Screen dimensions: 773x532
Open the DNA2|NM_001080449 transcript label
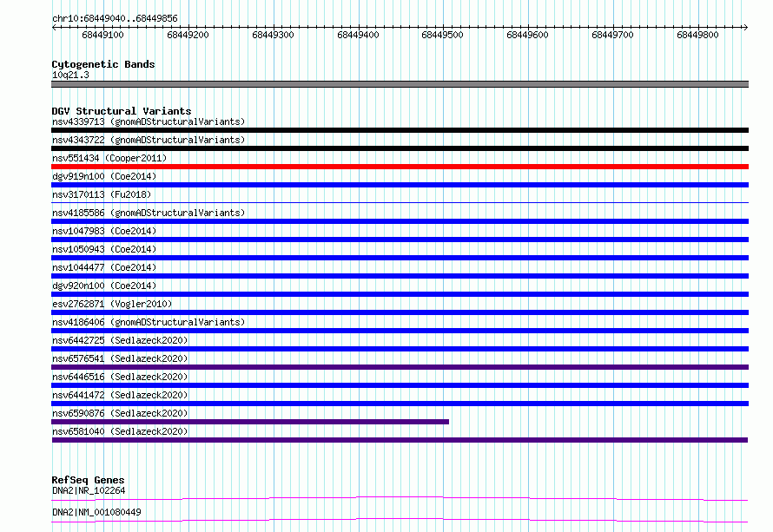[x=96, y=512]
